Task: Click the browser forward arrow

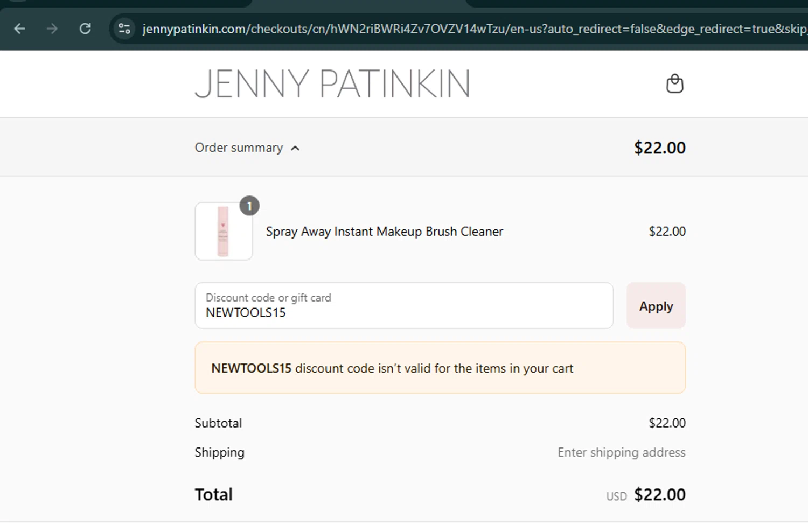Action: (52, 29)
